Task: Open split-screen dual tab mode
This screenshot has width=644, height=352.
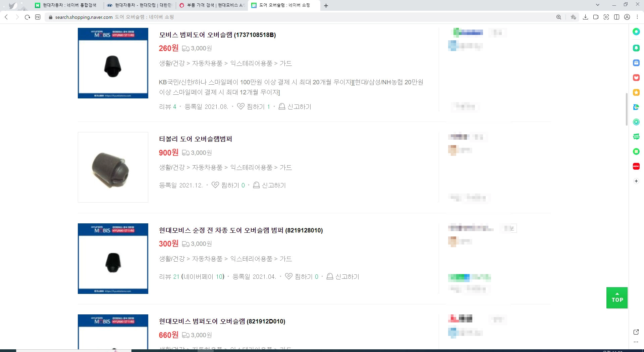Action: (x=617, y=17)
